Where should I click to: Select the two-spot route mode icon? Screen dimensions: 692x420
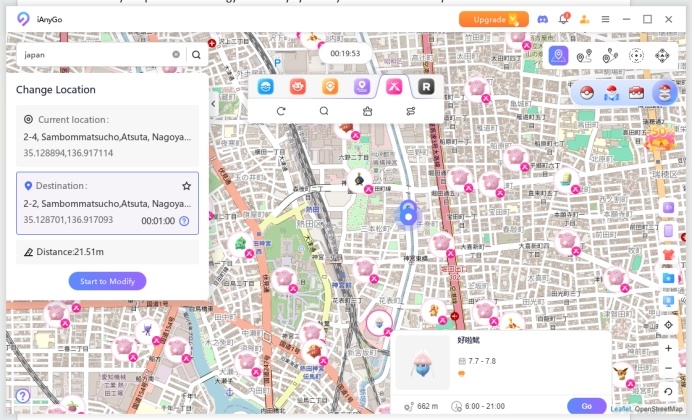(x=584, y=56)
